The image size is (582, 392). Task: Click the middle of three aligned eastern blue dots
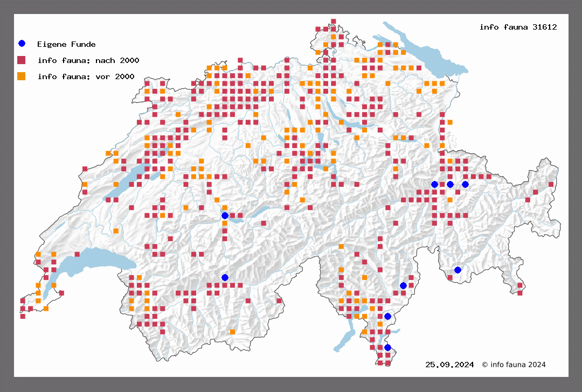[x=450, y=184]
